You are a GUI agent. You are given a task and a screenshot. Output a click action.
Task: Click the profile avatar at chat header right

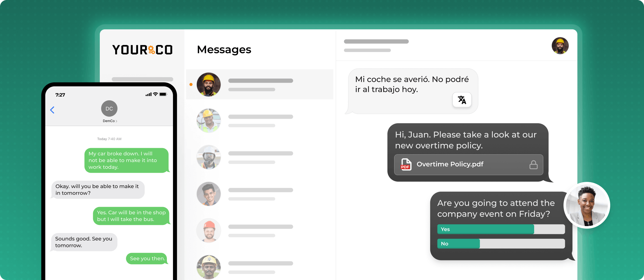[x=560, y=46]
